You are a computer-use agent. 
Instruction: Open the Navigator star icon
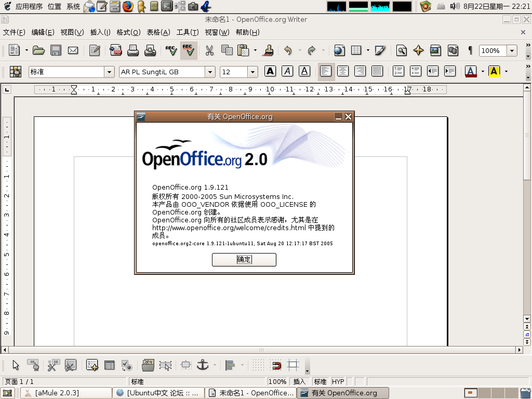(x=418, y=50)
